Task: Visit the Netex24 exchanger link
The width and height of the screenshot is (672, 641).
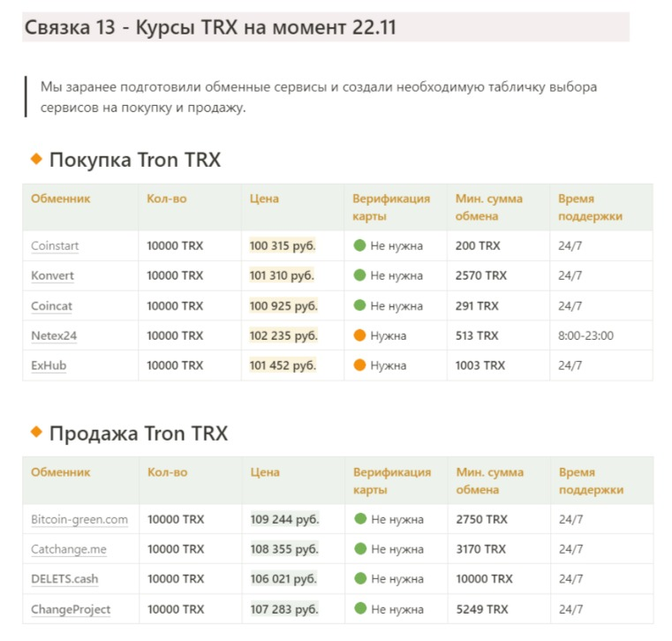Action: point(55,336)
